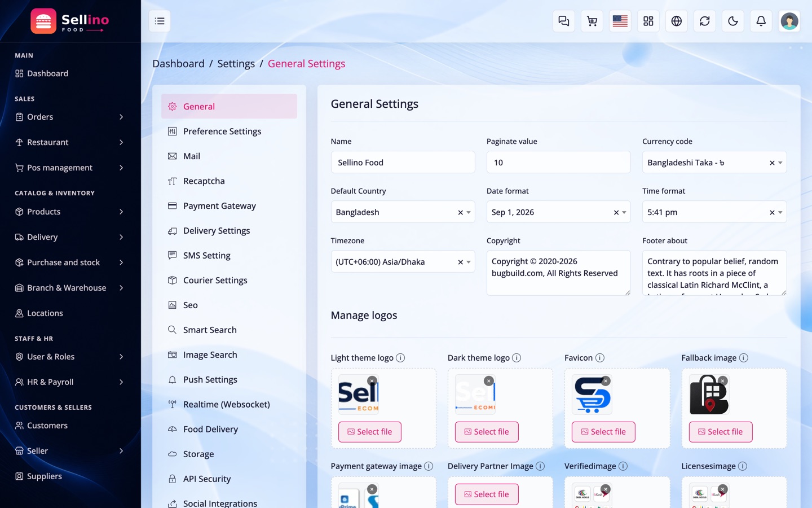This screenshot has height=508, width=812.
Task: Click the refresh cache icon
Action: 705,21
